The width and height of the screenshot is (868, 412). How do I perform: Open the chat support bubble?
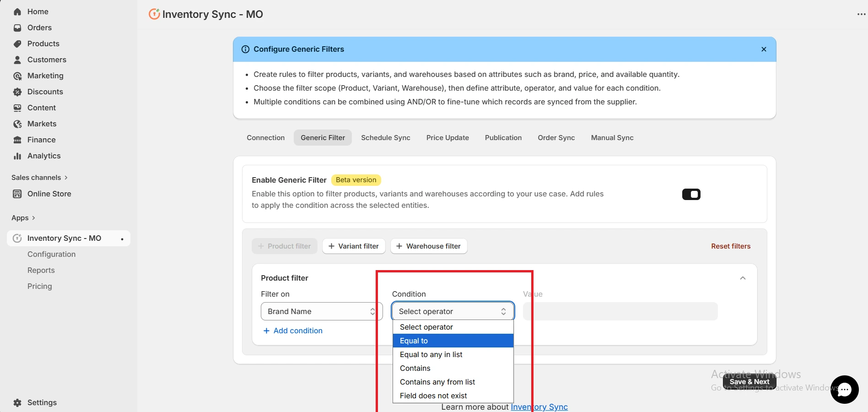[x=844, y=390]
